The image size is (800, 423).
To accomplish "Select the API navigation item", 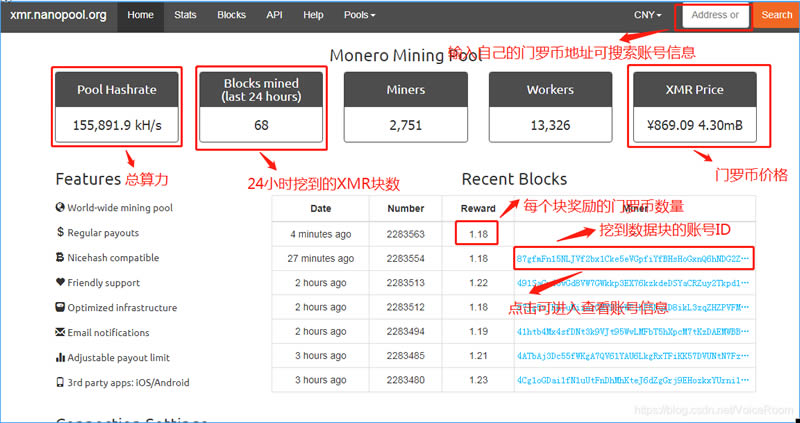I will point(274,15).
